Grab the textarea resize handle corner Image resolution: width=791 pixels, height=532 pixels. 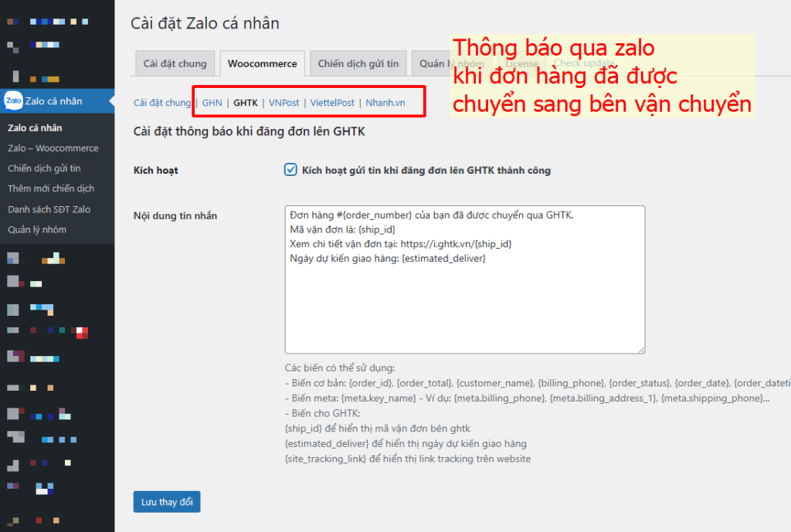pos(640,349)
